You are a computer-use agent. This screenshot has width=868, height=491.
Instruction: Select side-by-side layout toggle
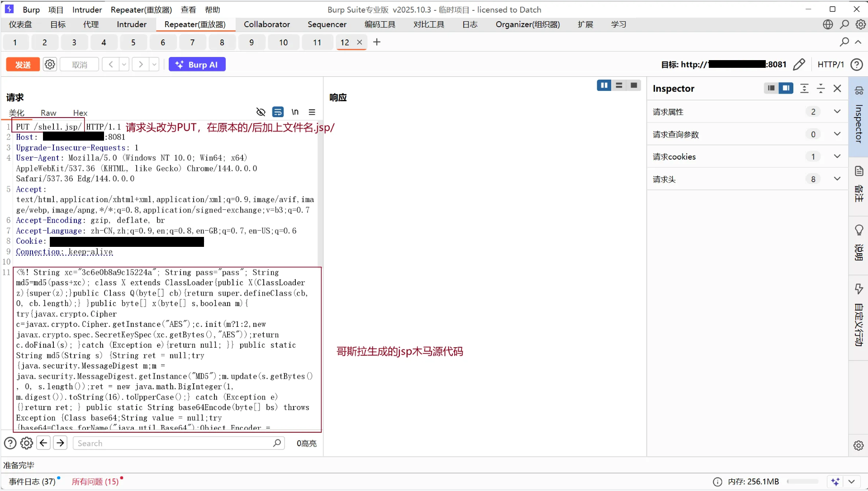pos(604,85)
